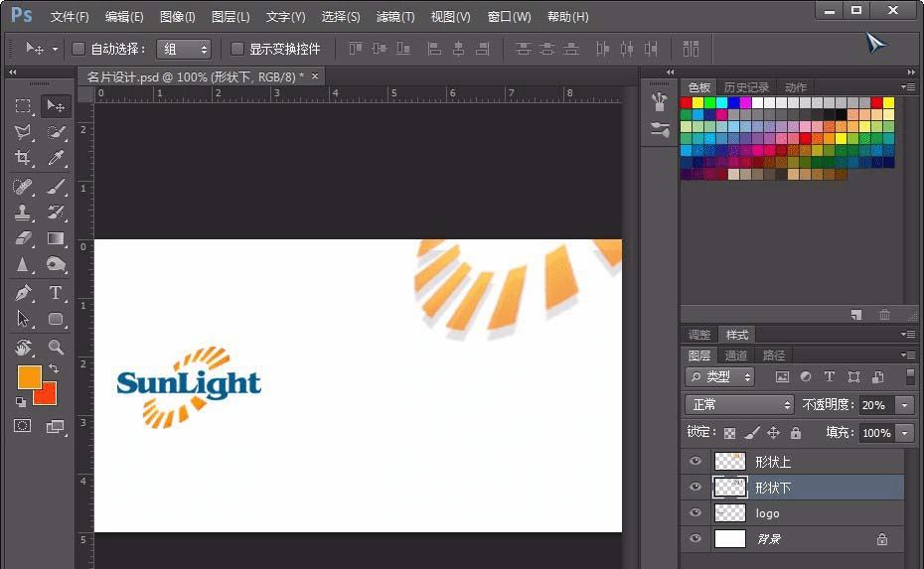Select the Eyedropper tool
The height and width of the screenshot is (569, 924).
[x=57, y=159]
